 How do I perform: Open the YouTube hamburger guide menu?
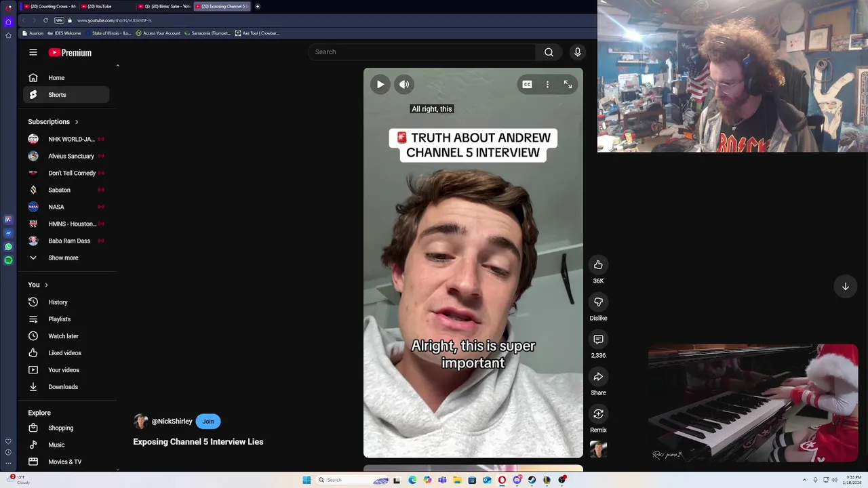pyautogui.click(x=33, y=52)
